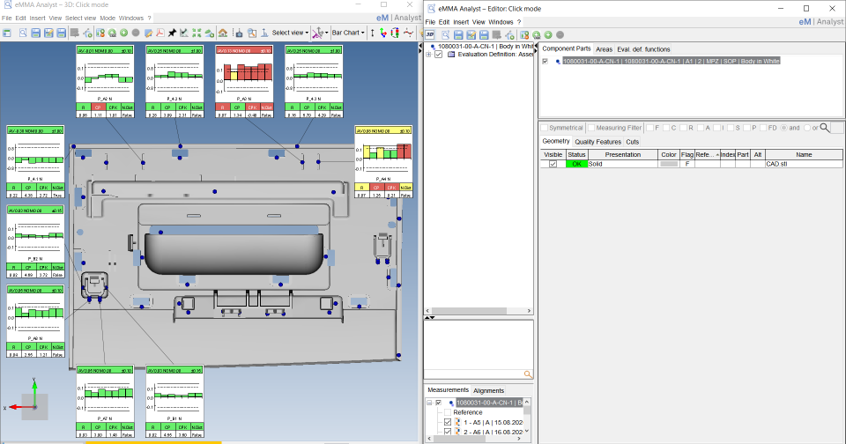Open Insert menu in Editor window
Screen dimensions: 846x444
(x=460, y=20)
